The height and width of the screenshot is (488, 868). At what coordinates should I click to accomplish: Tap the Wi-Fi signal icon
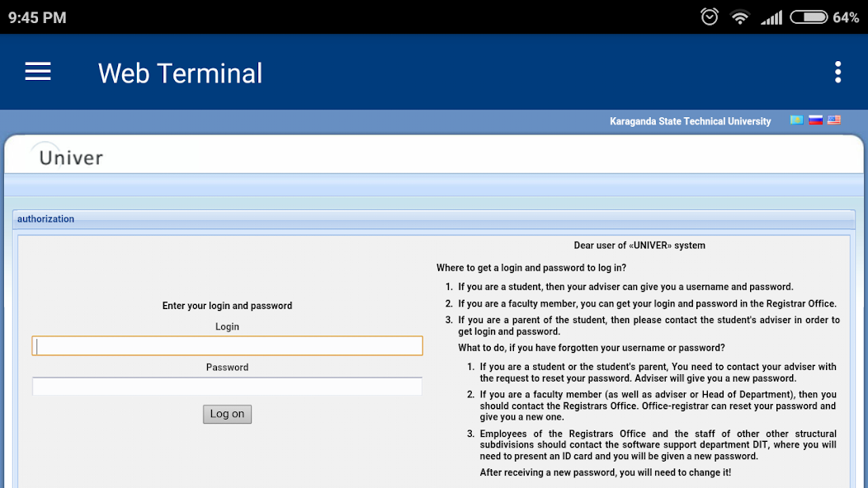740,16
